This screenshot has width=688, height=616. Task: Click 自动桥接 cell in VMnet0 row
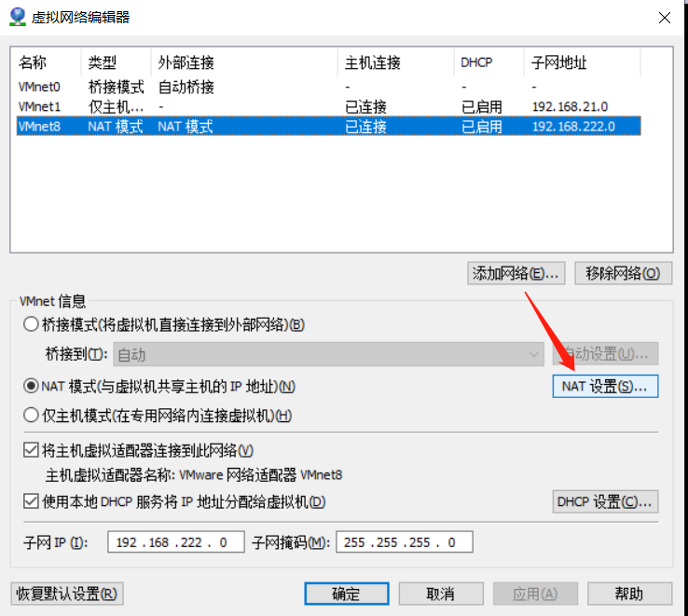186,87
